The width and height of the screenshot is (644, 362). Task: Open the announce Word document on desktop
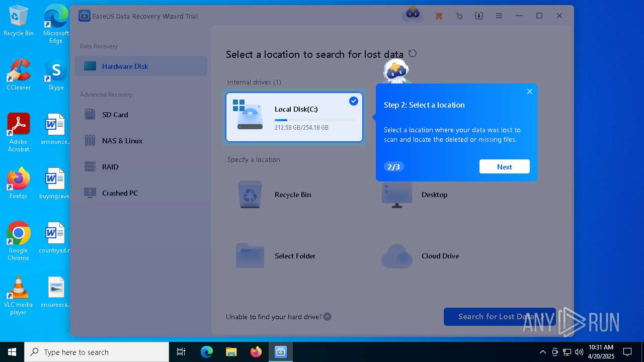pos(56,129)
